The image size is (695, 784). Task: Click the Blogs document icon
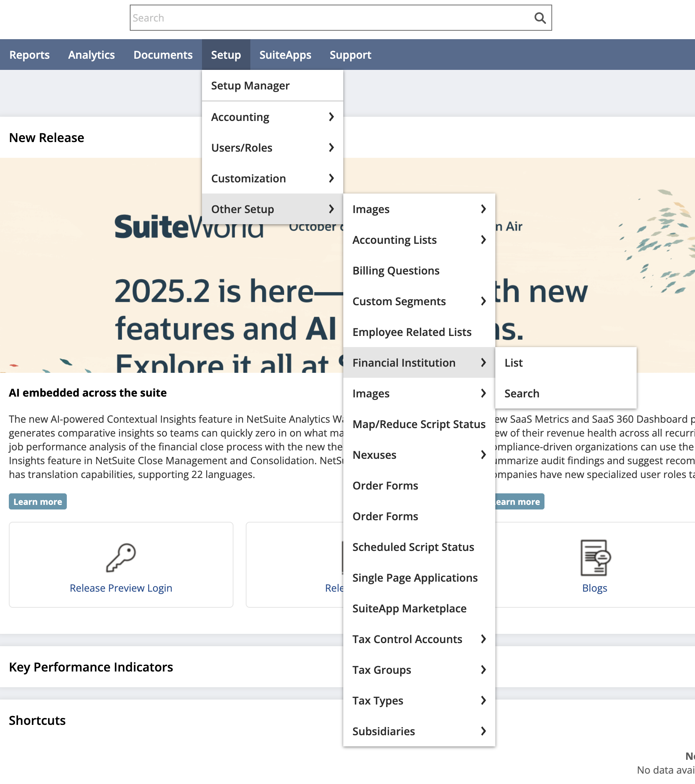tap(595, 557)
